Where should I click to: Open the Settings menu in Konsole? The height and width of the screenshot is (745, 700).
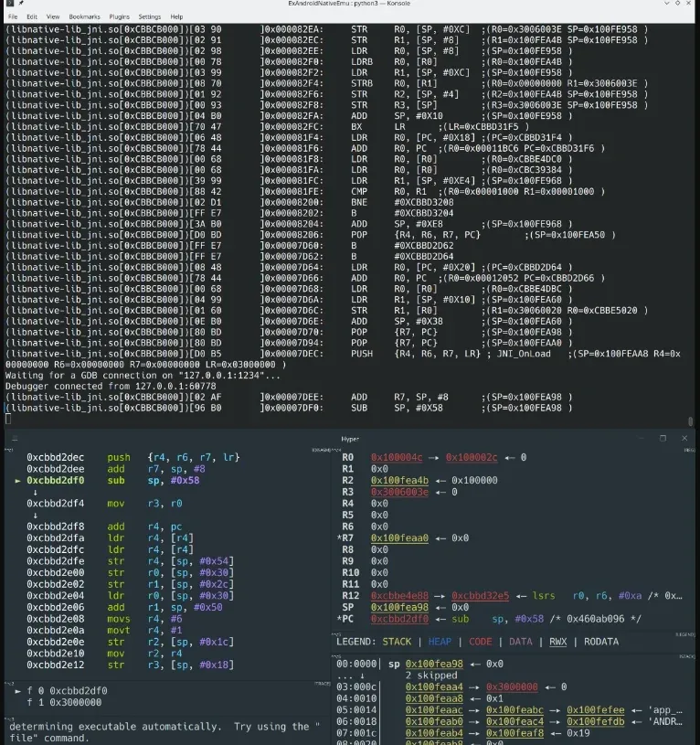coord(150,16)
